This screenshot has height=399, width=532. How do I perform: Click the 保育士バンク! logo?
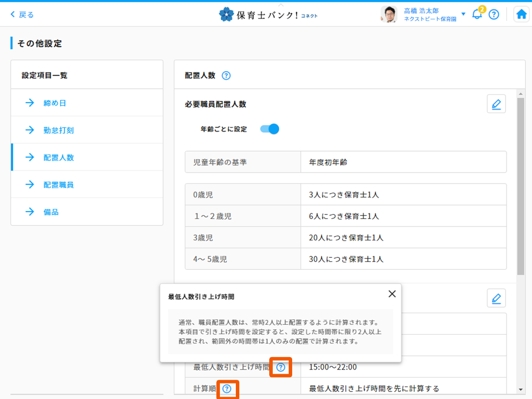click(x=268, y=14)
